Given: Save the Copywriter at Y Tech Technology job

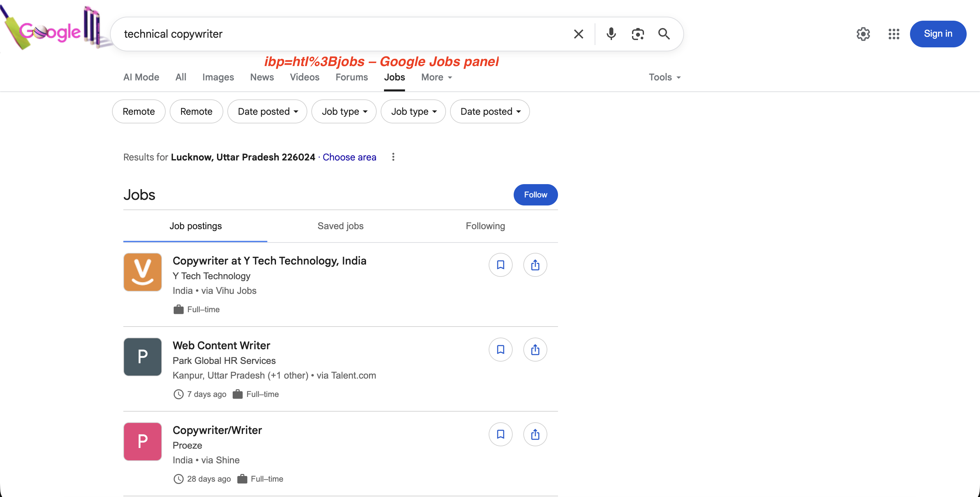Looking at the screenshot, I should point(501,265).
